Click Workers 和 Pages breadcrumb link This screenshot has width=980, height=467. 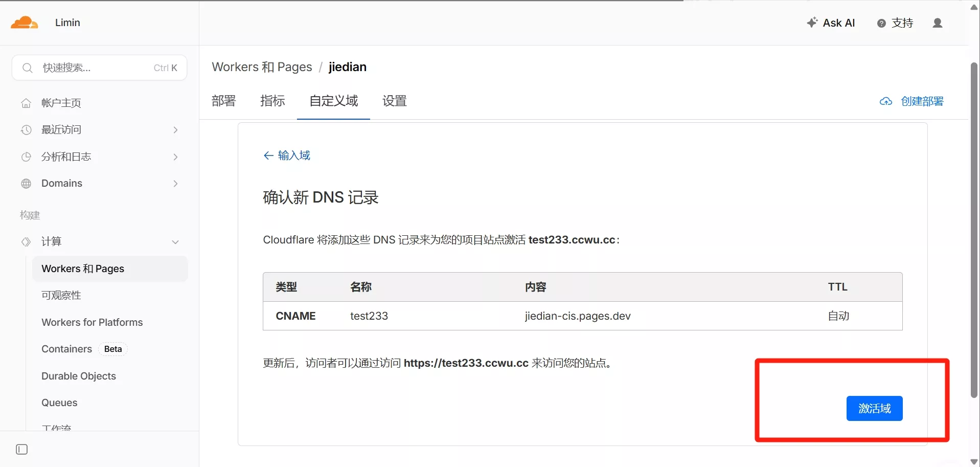(x=262, y=67)
